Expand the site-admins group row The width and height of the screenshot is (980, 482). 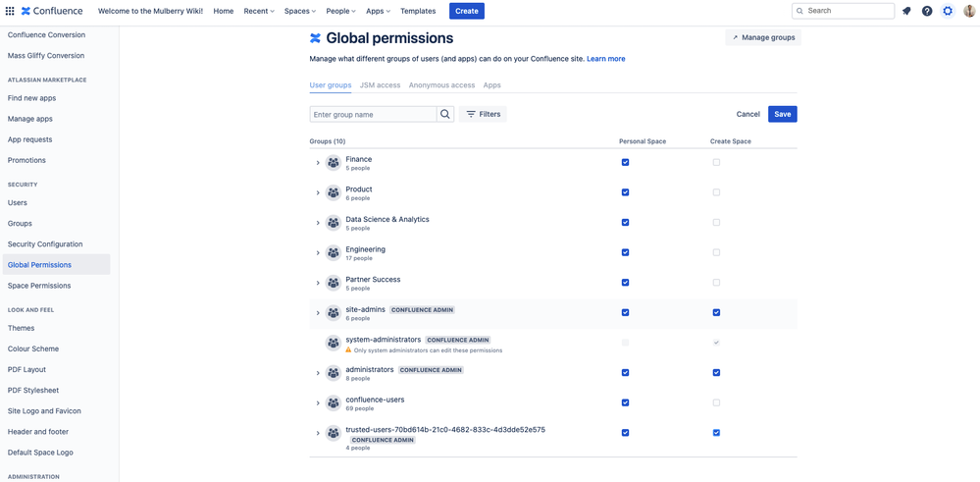(x=318, y=312)
